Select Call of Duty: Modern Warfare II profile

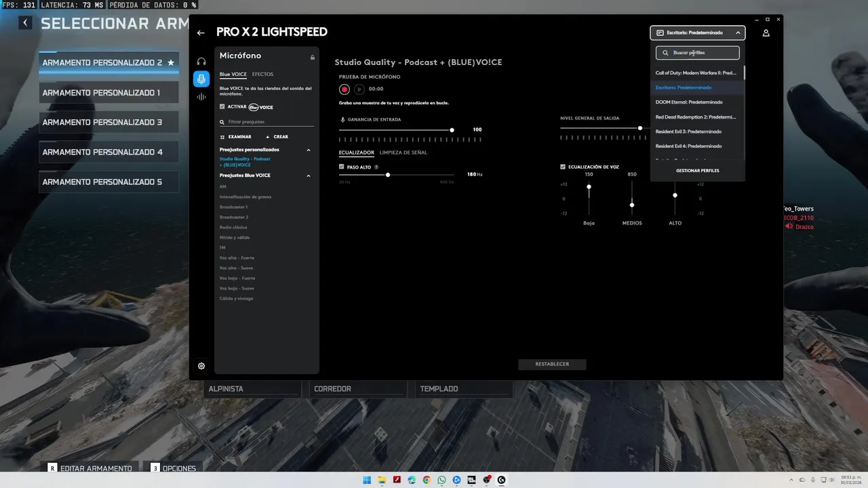point(696,73)
